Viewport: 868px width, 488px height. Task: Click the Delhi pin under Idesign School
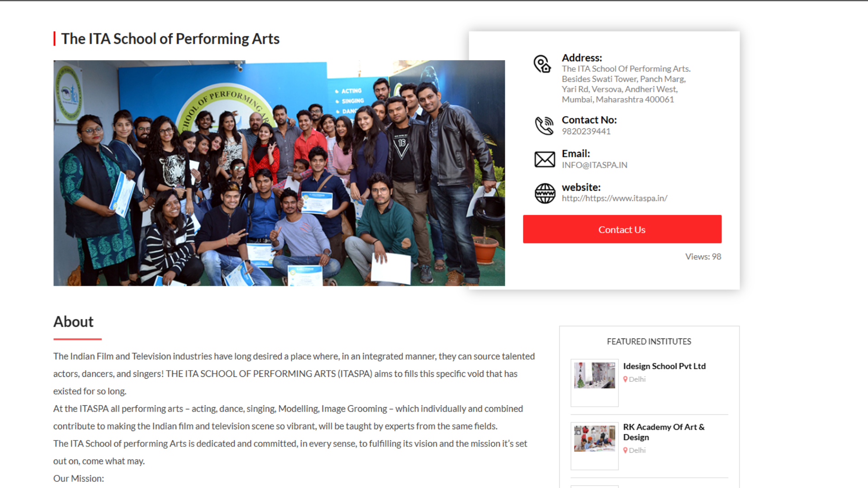pos(625,380)
